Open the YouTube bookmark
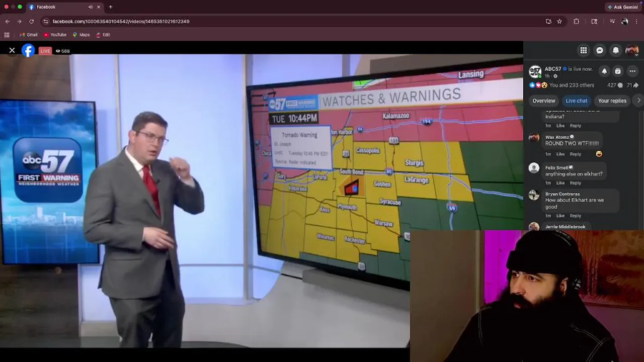The height and width of the screenshot is (362, 644). click(x=55, y=35)
